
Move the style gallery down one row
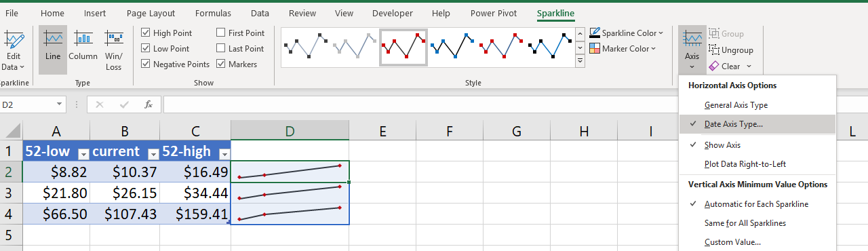click(580, 47)
